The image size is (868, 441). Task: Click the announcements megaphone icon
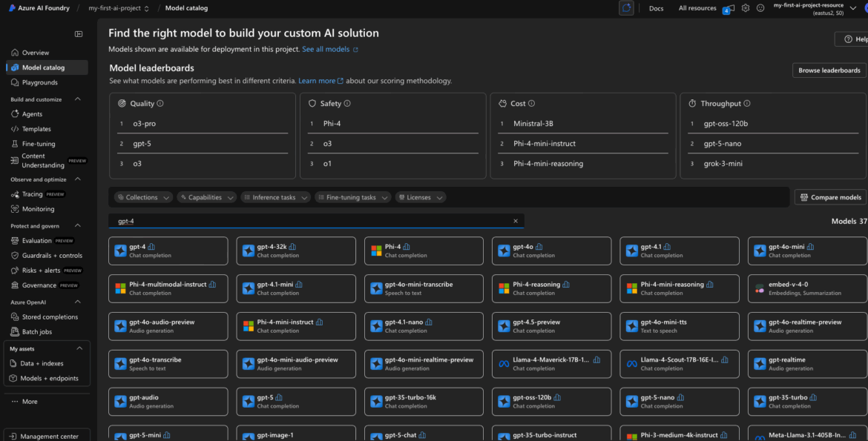(x=731, y=8)
